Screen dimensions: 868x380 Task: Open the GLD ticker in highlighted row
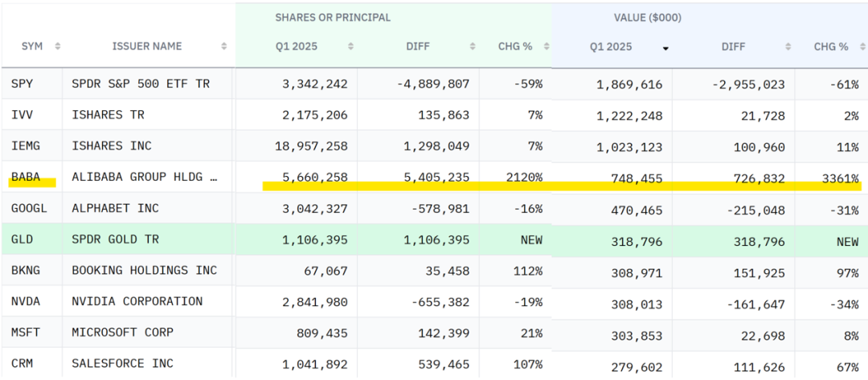(x=23, y=240)
